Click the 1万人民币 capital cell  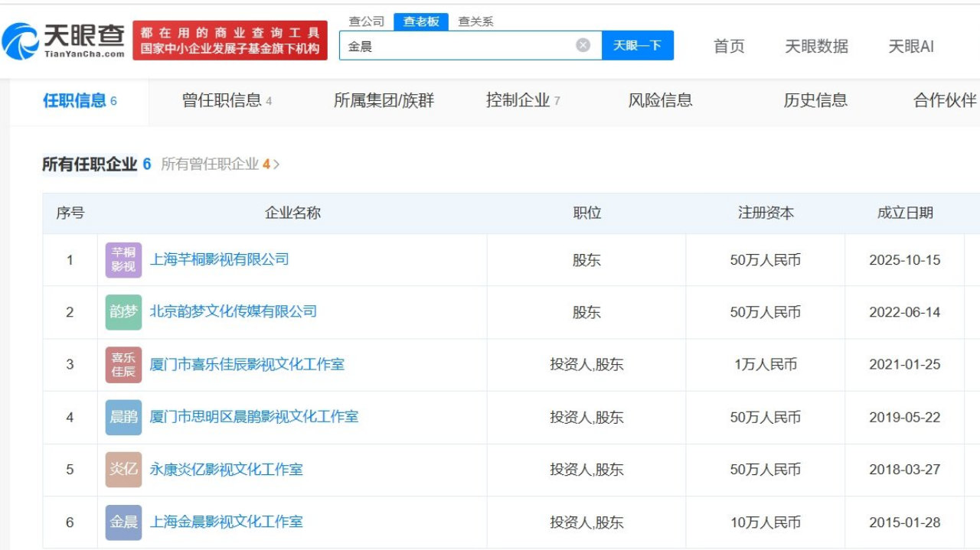pyautogui.click(x=766, y=365)
